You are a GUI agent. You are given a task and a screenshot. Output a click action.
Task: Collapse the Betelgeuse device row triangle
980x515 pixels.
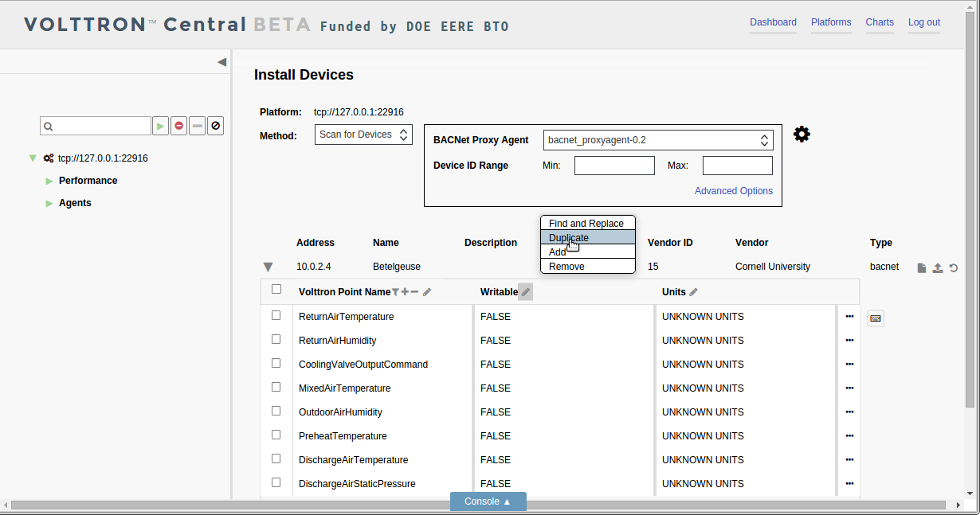pos(268,267)
